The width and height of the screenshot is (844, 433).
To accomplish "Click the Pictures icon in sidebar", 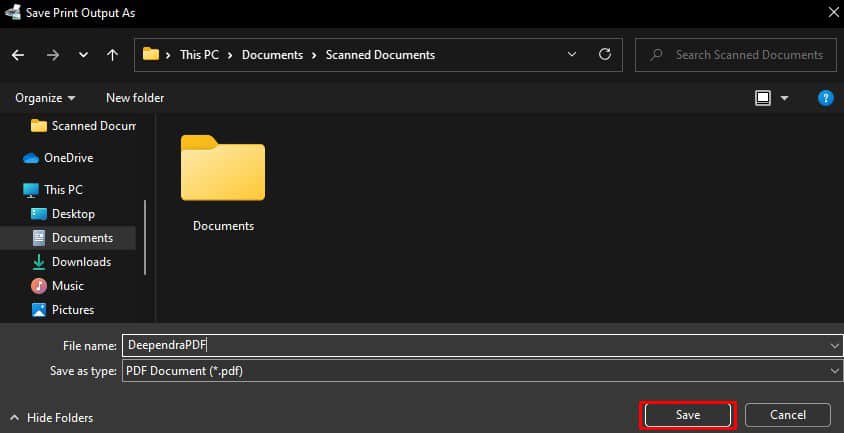I will (39, 310).
